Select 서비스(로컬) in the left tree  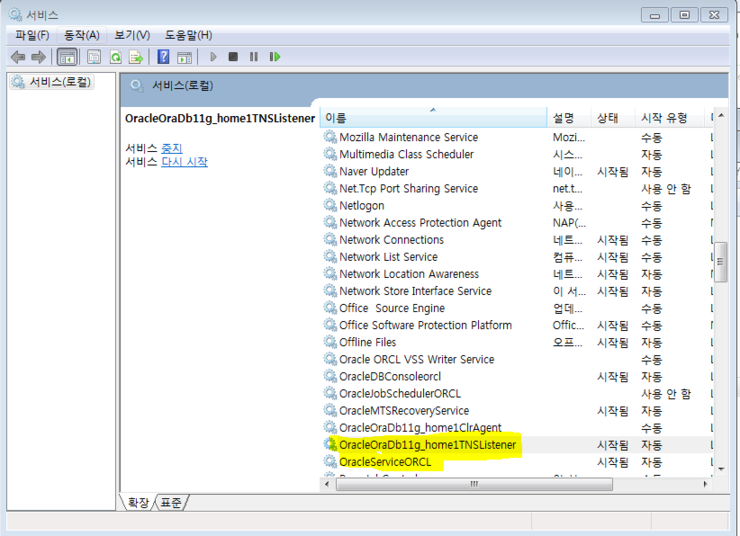[x=53, y=82]
